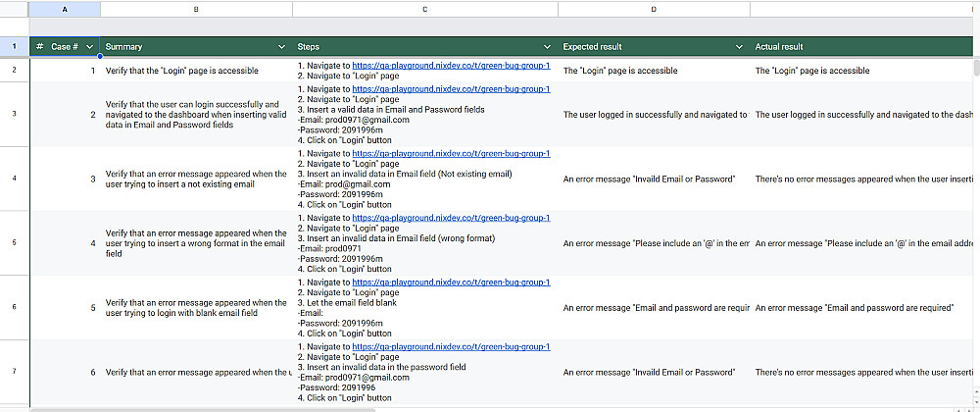Open the Steps column filter dropdown
Image resolution: width=980 pixels, height=412 pixels.
[547, 47]
